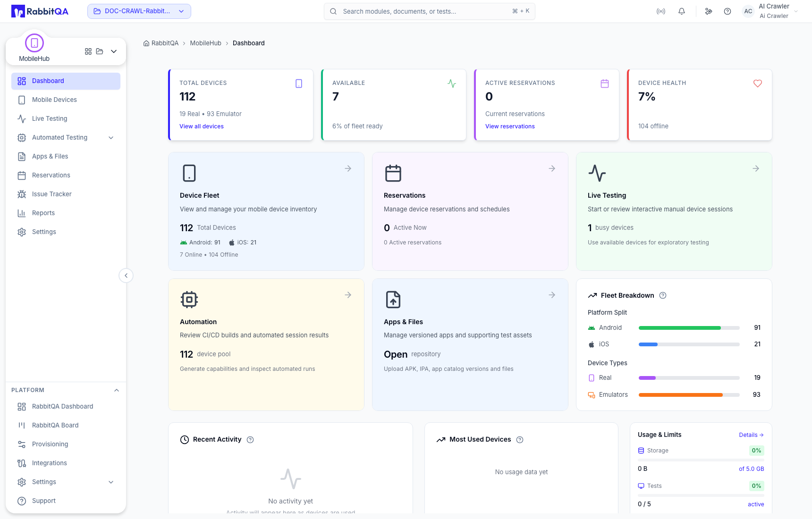
Task: Click the Automation chip icon
Action: pos(189,300)
